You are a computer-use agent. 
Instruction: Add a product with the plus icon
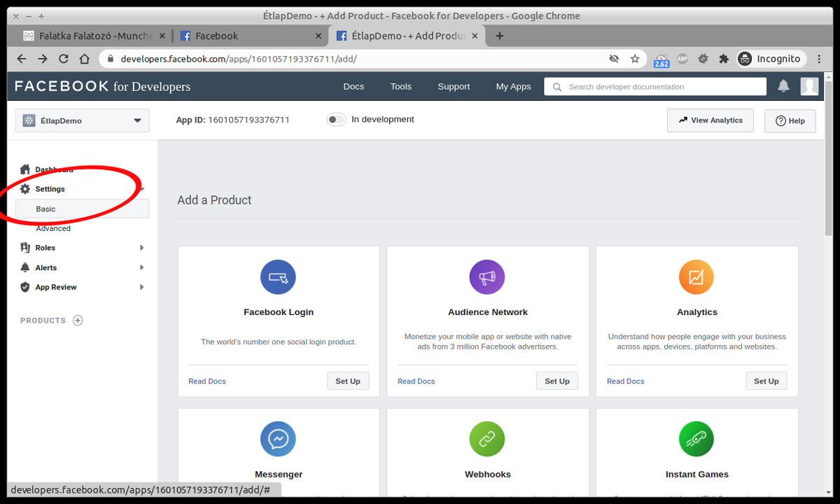pyautogui.click(x=78, y=321)
